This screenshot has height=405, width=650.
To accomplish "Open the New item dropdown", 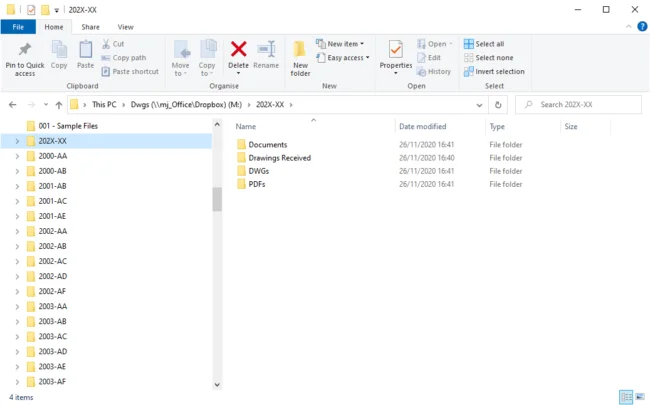I will coord(340,44).
